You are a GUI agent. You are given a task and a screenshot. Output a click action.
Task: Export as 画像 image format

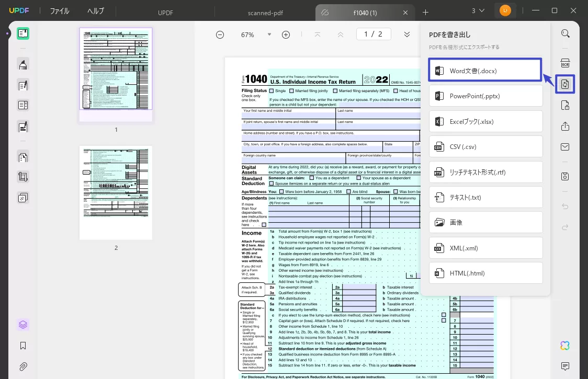click(485, 222)
